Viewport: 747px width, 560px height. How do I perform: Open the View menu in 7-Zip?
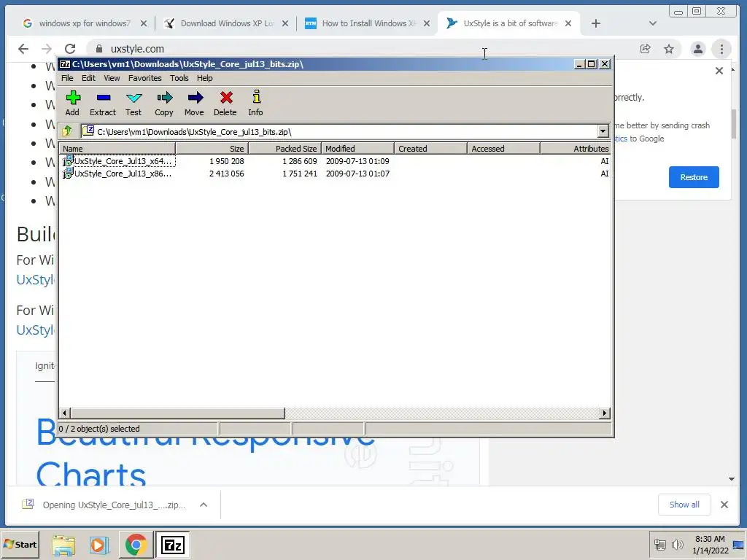tap(112, 78)
